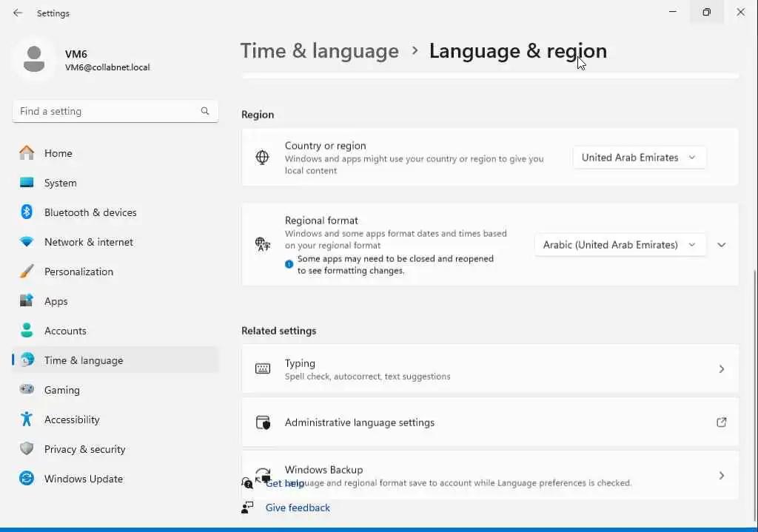This screenshot has width=758, height=532.
Task: Click the System monitor icon
Action: [27, 183]
